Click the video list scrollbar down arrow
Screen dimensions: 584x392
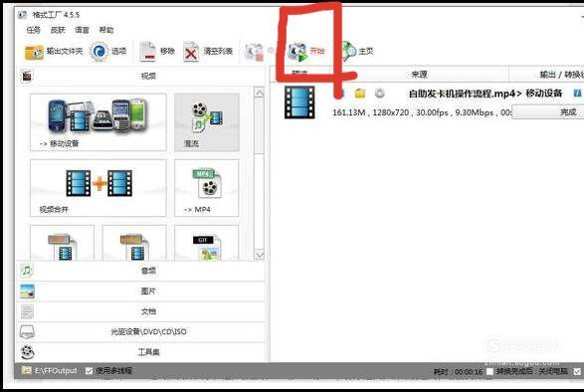259,255
